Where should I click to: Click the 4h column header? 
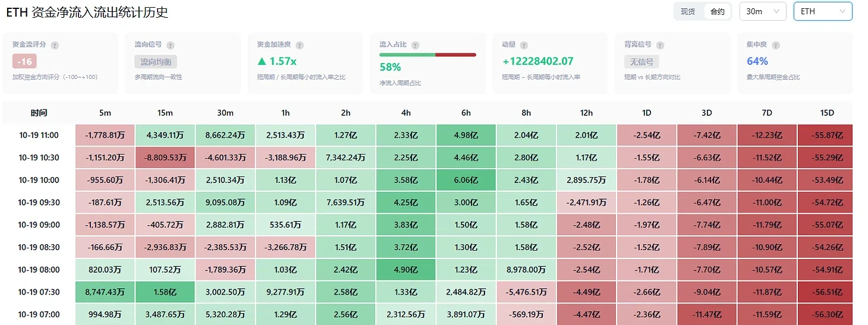click(x=405, y=113)
